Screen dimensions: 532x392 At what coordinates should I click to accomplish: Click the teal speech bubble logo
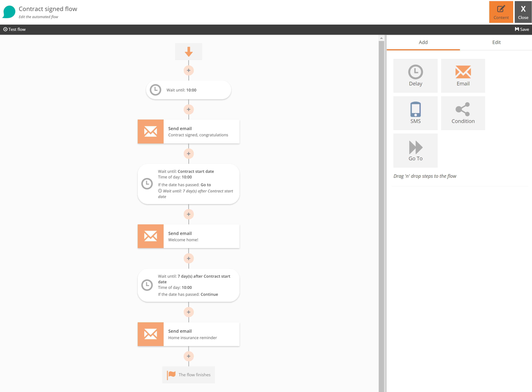pos(9,12)
